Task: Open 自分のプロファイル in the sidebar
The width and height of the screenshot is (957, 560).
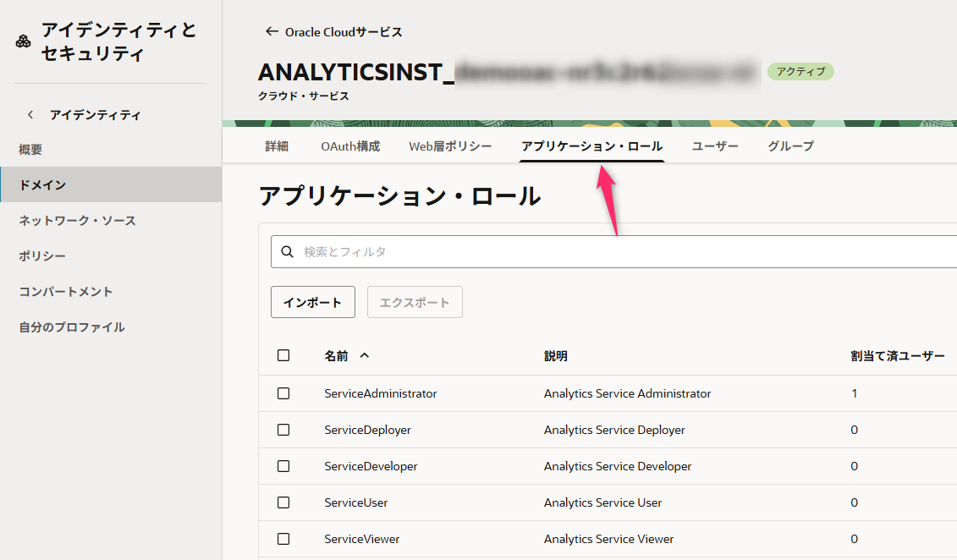Action: click(72, 327)
